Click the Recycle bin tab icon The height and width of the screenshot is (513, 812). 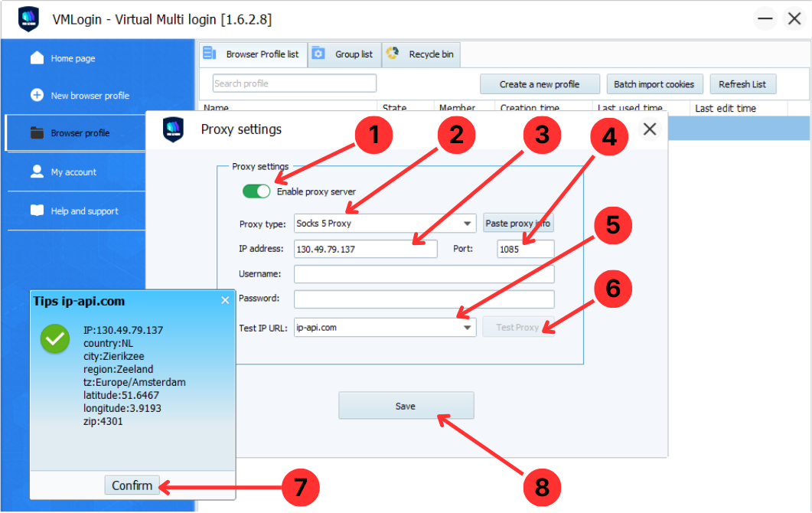click(393, 53)
